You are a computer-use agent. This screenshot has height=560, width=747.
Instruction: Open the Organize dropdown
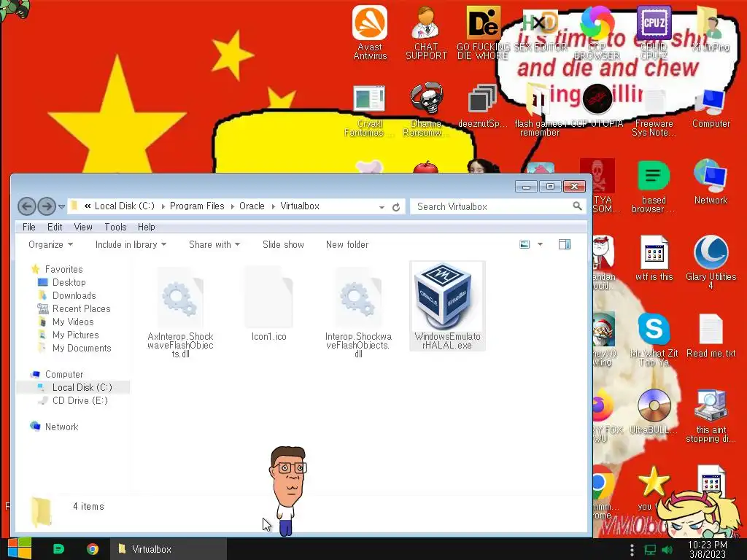click(x=50, y=244)
